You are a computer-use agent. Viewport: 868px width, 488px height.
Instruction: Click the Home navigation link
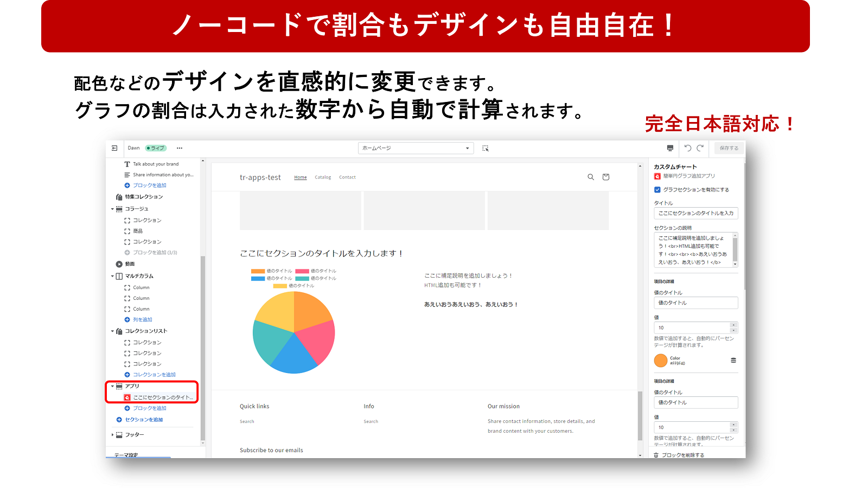pyautogui.click(x=301, y=177)
